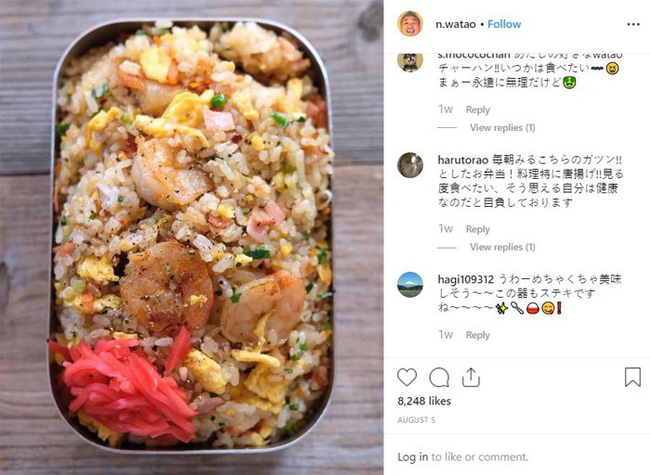Save post with the bookmark icon
Screen dimensions: 650x475
pos(633,377)
